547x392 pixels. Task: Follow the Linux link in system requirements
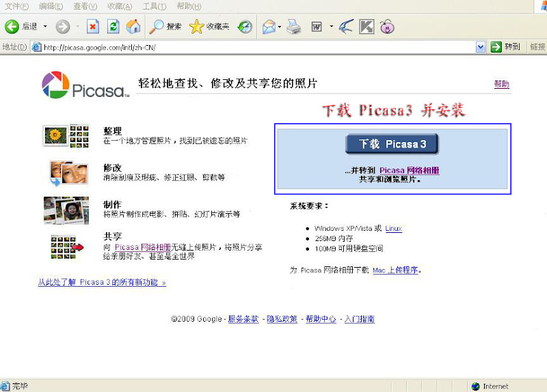point(394,229)
